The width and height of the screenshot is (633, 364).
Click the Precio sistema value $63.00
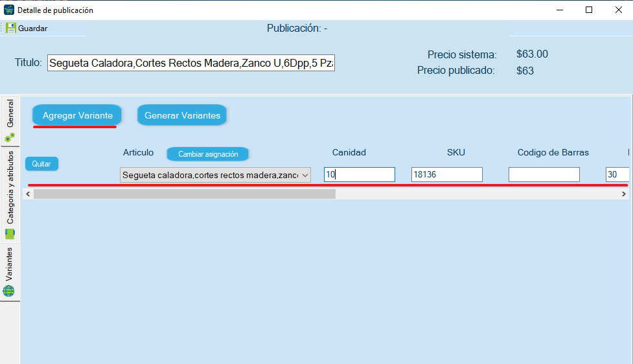(x=532, y=54)
